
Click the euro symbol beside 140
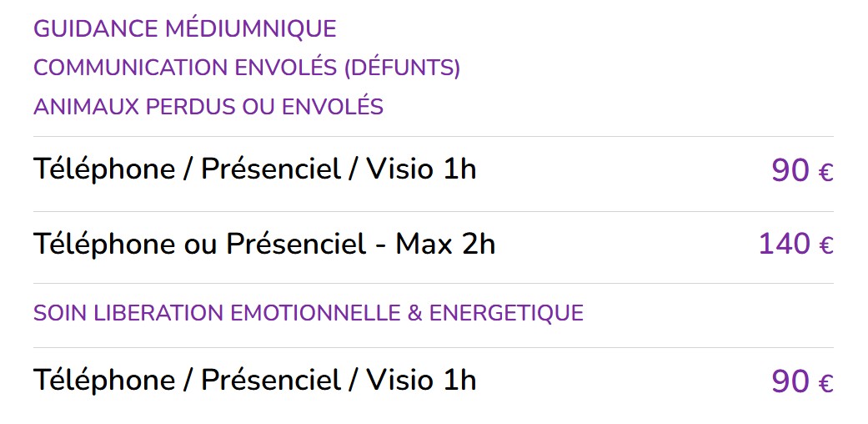[825, 246]
